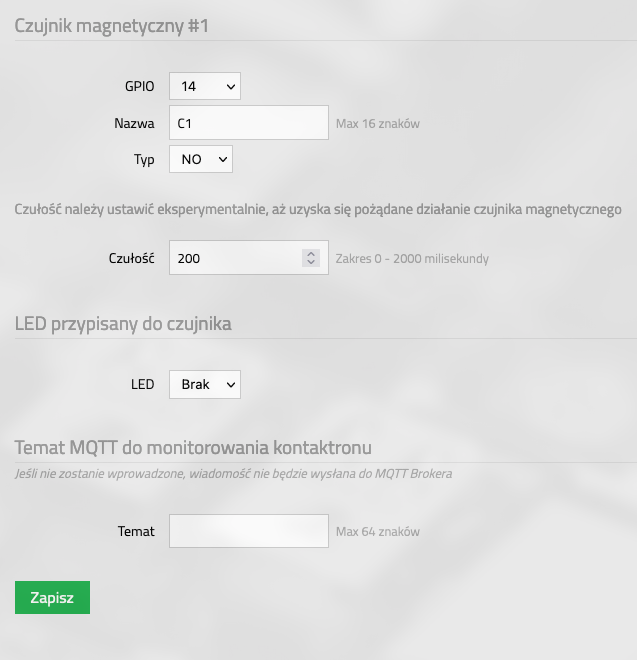This screenshot has width=637, height=660.
Task: Decrease Czułość with the down stepper arrow
Action: [311, 262]
